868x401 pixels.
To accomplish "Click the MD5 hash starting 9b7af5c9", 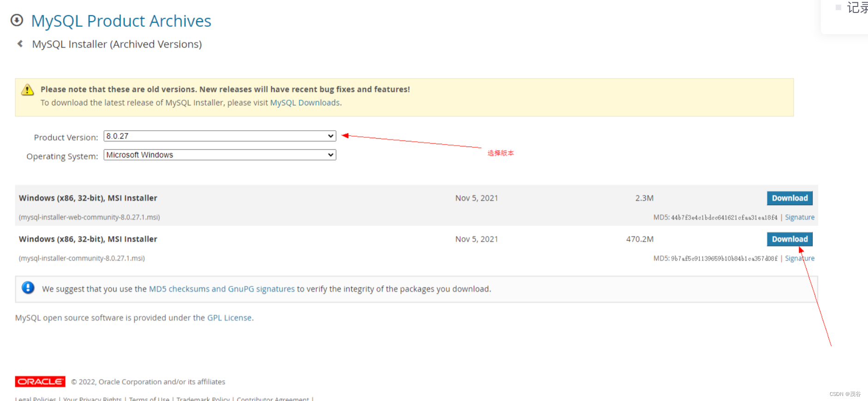I will [724, 259].
